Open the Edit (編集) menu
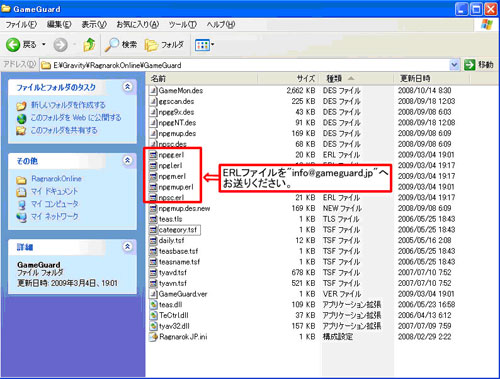 (59, 25)
